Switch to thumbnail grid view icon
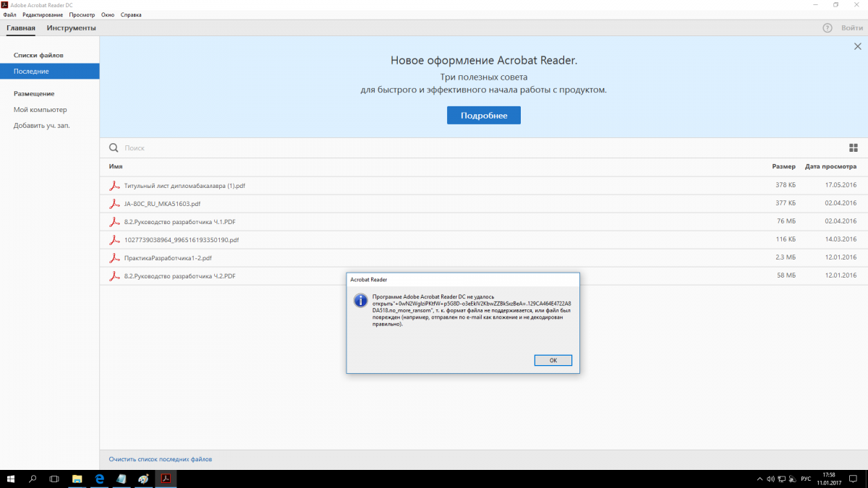Screen dimensions: 868x488 [x=854, y=147]
